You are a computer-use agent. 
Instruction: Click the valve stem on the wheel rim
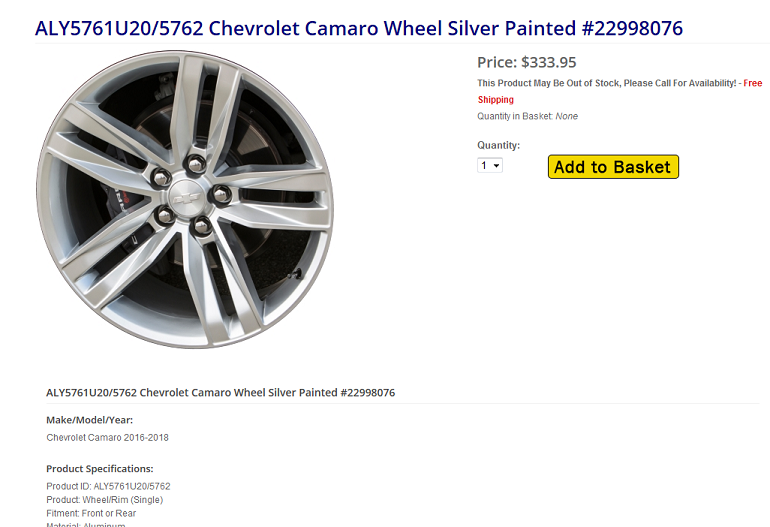(x=293, y=273)
